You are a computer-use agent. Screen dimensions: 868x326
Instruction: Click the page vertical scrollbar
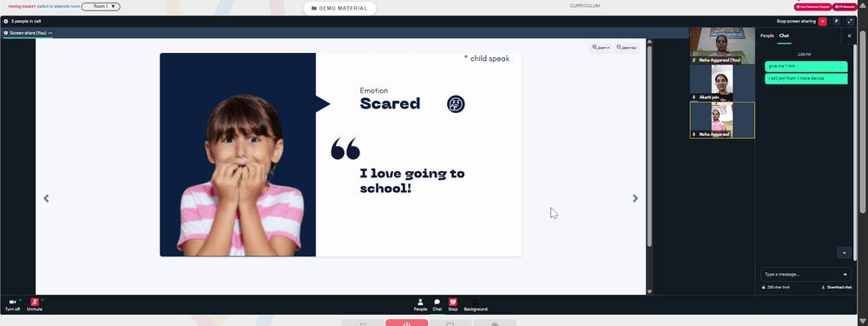click(x=863, y=122)
